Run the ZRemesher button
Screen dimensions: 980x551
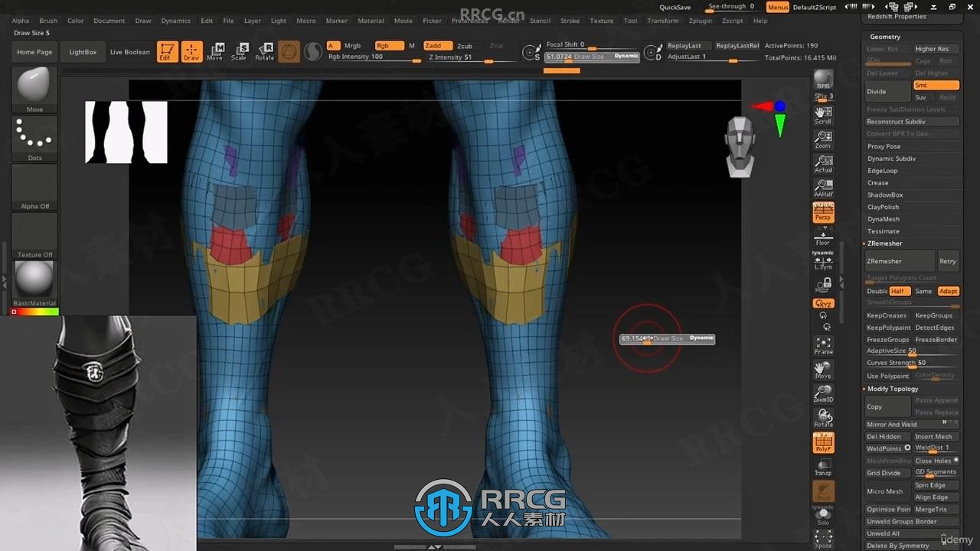(900, 261)
